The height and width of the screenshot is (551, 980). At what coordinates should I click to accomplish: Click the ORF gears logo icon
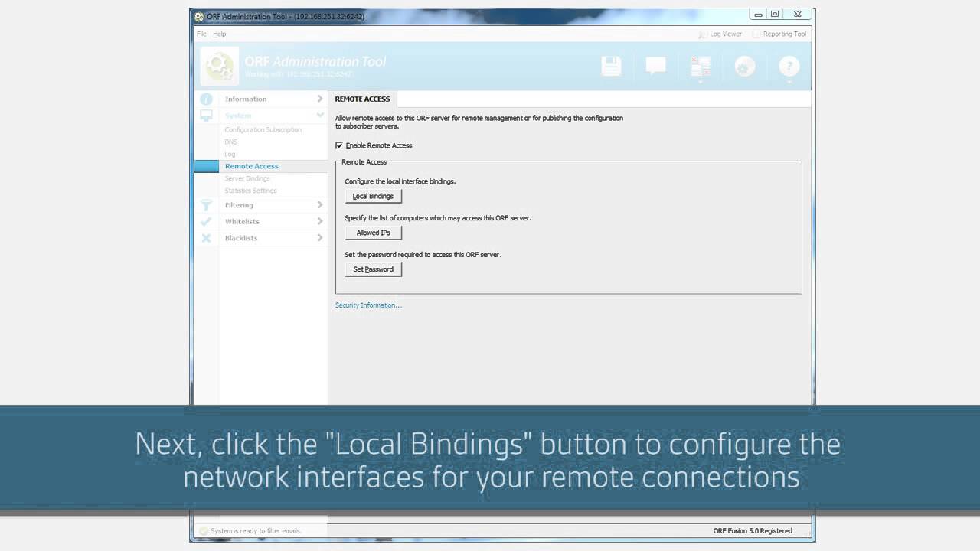[219, 67]
